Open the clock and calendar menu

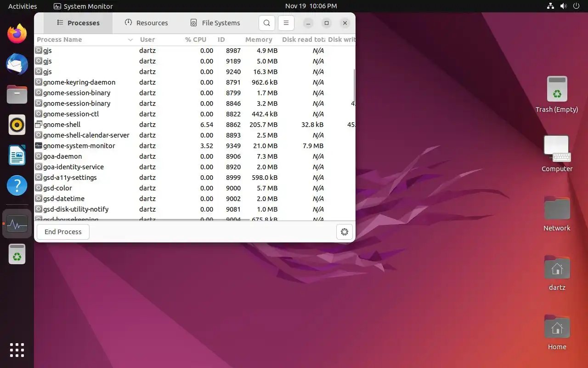point(311,6)
